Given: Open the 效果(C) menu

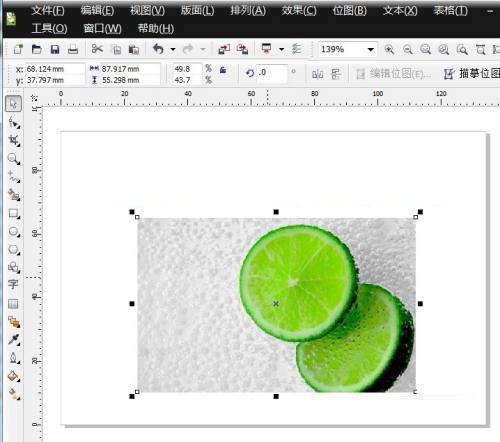Looking at the screenshot, I should tap(299, 11).
